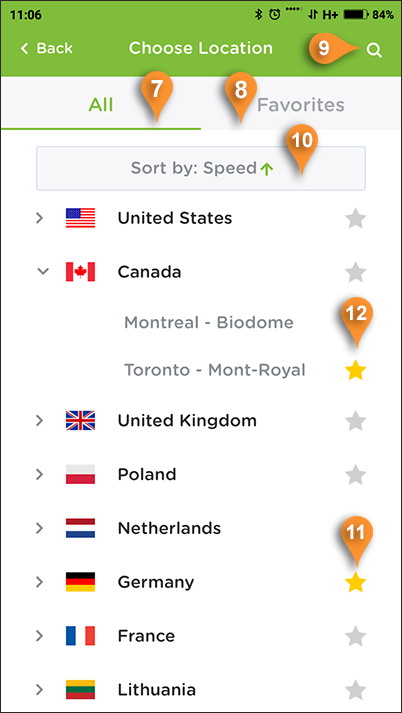402x713 pixels.
Task: Go Back to previous screen
Action: [46, 48]
